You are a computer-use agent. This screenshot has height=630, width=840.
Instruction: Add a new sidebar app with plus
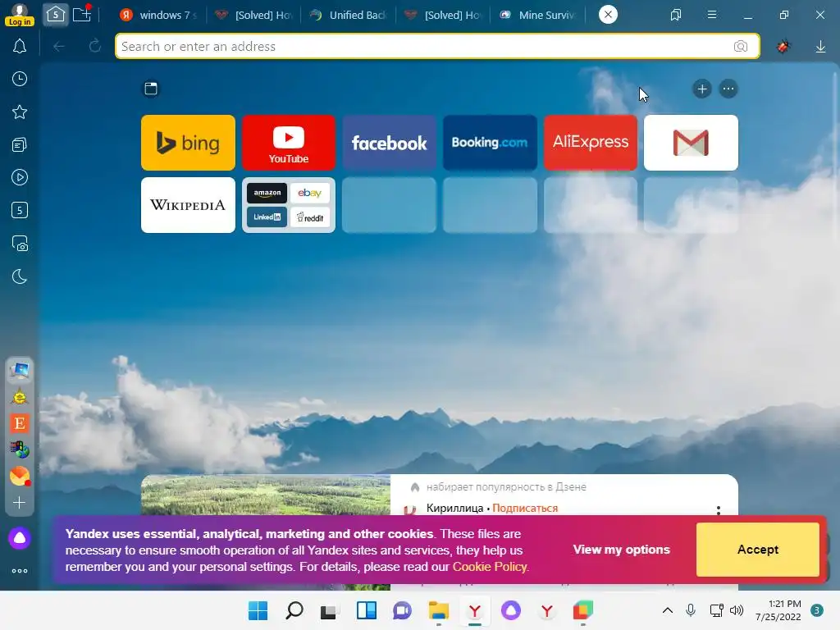(20, 503)
